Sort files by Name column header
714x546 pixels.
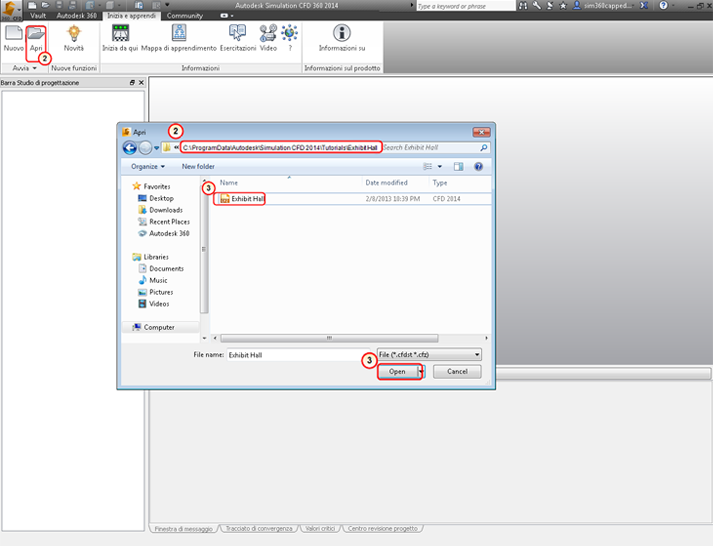[229, 183]
